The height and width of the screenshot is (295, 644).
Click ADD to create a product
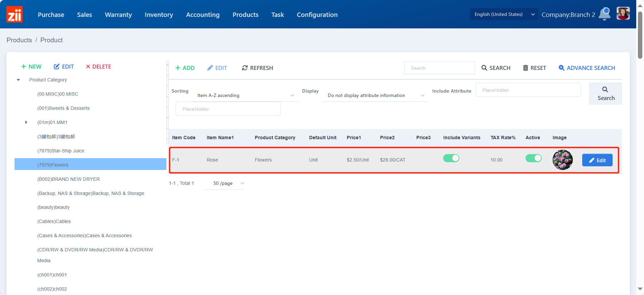pos(185,68)
